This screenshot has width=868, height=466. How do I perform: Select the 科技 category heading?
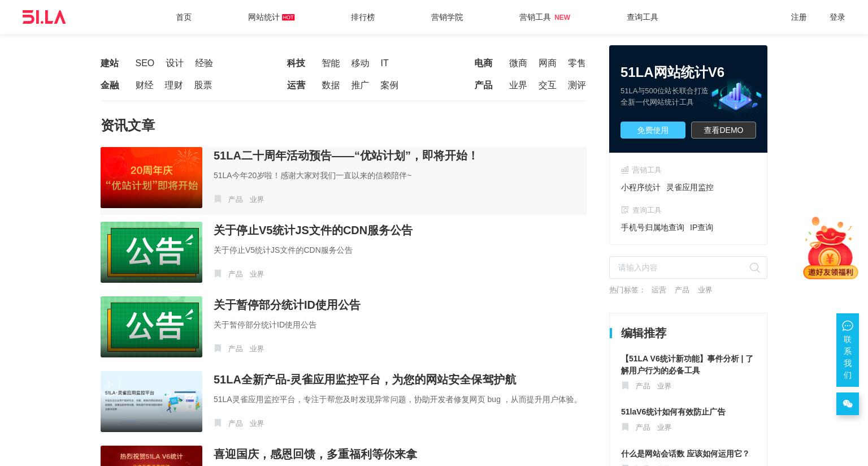point(296,63)
